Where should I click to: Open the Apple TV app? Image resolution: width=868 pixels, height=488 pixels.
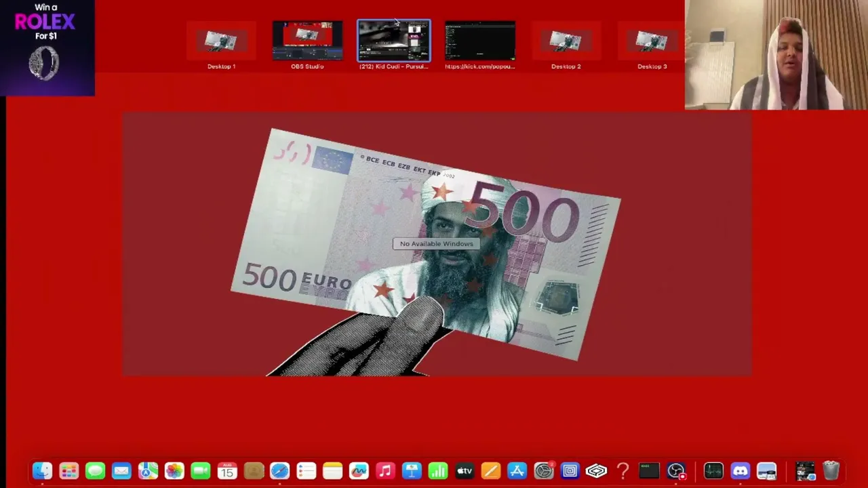coord(465,470)
